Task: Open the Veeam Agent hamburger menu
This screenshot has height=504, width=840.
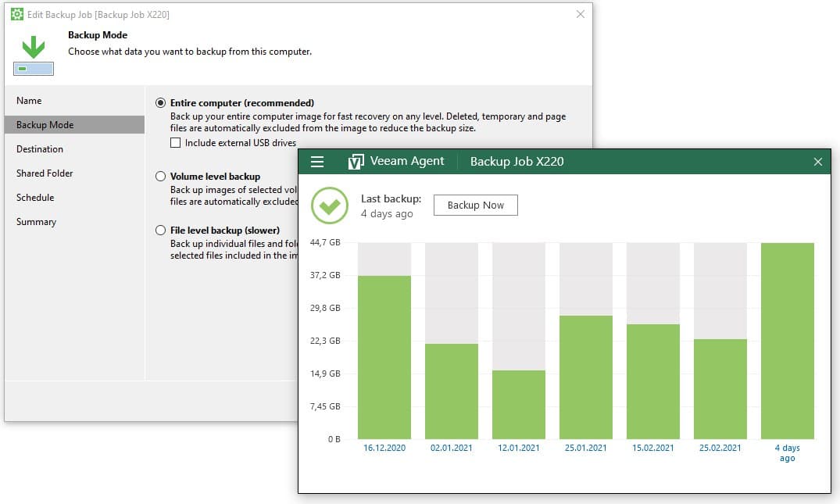Action: coord(316,162)
